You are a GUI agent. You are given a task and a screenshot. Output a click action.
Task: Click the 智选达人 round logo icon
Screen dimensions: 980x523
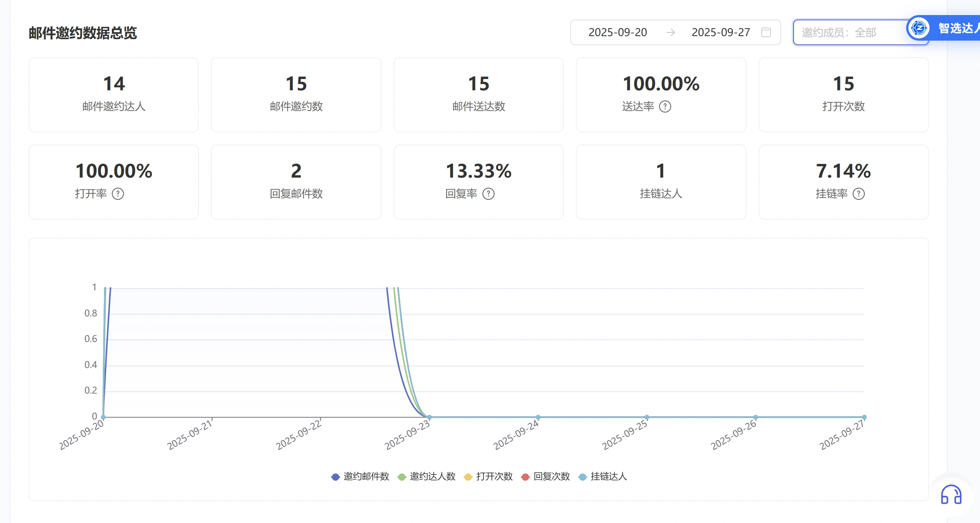919,28
